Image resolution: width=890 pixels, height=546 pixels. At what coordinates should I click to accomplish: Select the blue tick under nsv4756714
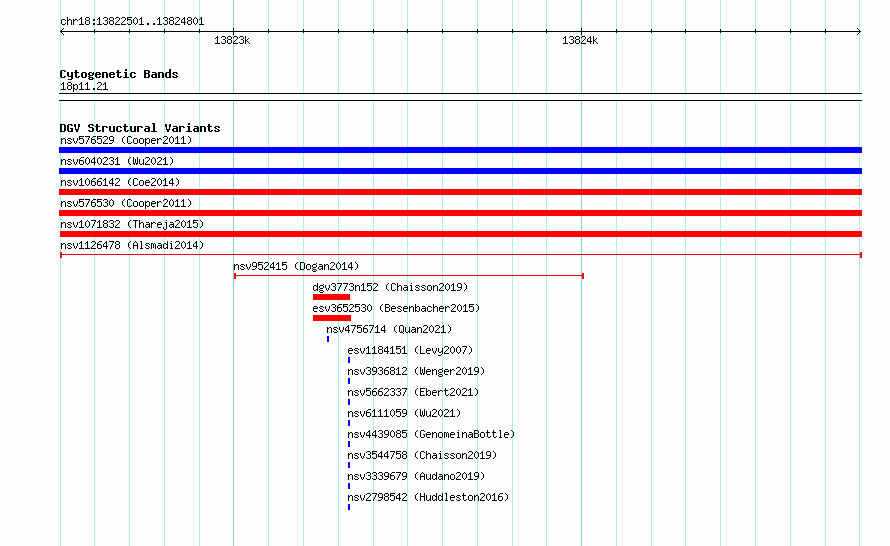point(328,339)
